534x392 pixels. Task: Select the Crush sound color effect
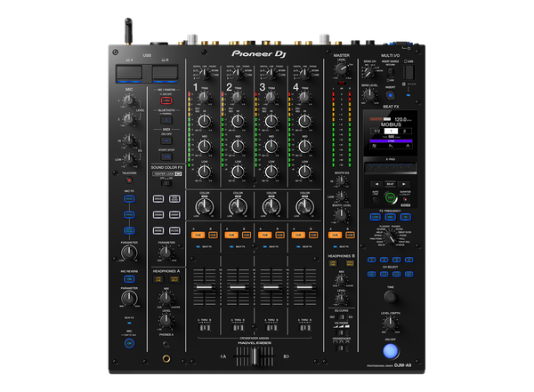coord(158,215)
